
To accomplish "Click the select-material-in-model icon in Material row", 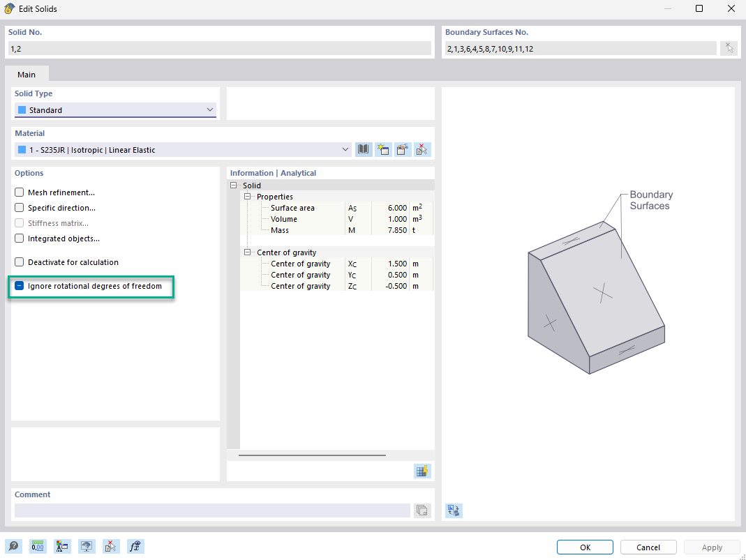I will (422, 150).
